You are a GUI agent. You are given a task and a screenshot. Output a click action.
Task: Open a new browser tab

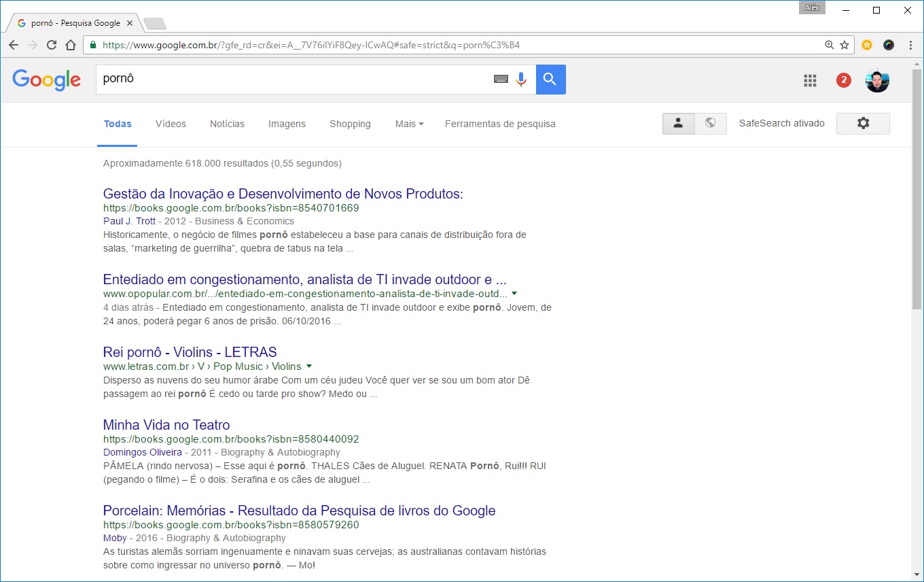click(155, 24)
